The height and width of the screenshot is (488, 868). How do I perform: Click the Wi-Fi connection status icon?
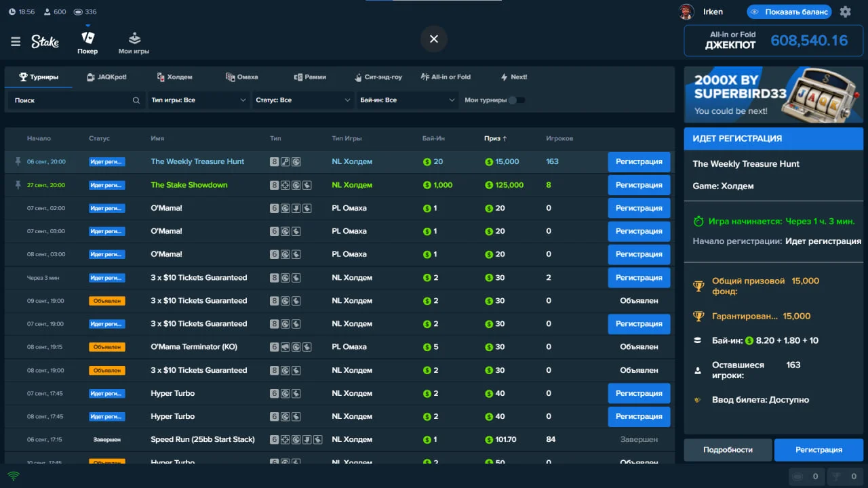pyautogui.click(x=13, y=476)
